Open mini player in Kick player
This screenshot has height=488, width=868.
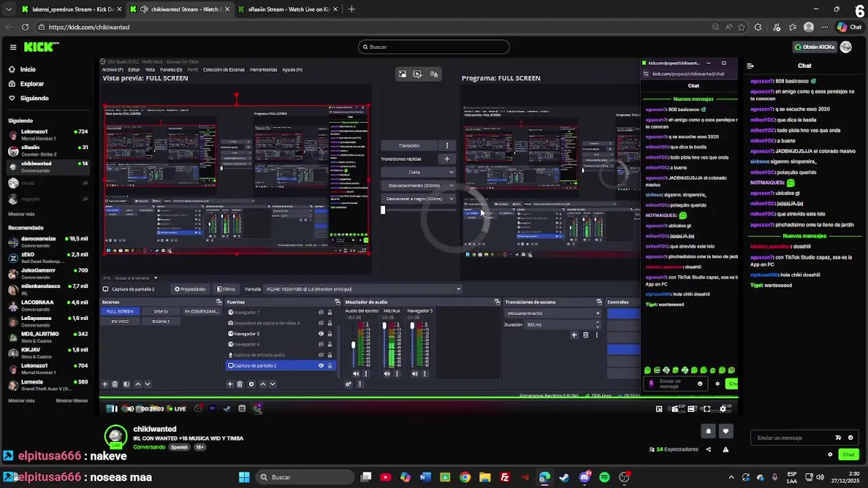point(659,409)
